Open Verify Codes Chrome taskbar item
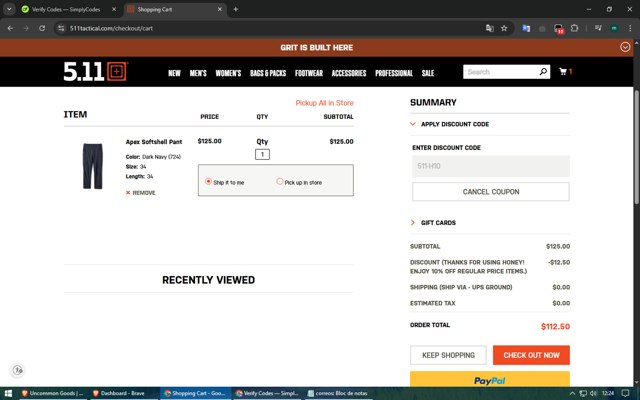640x400 pixels. click(267, 393)
